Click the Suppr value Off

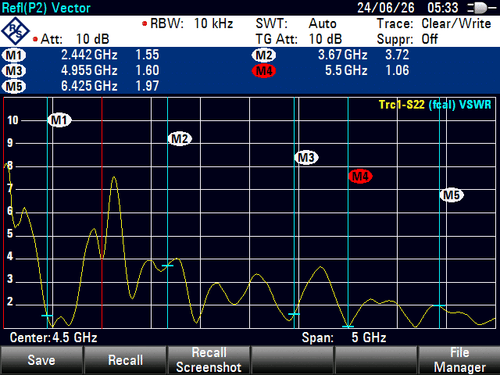click(429, 39)
